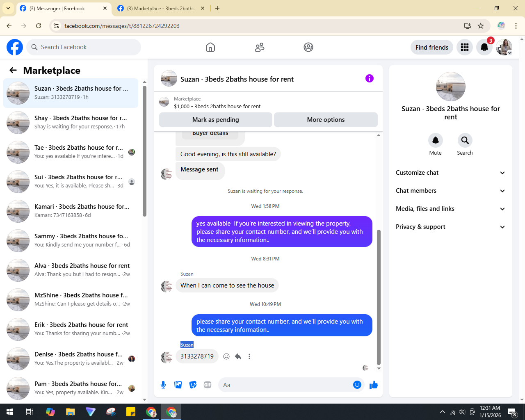The width and height of the screenshot is (525, 420).
Task: Open the Friends icon in top navigation
Action: point(260,47)
